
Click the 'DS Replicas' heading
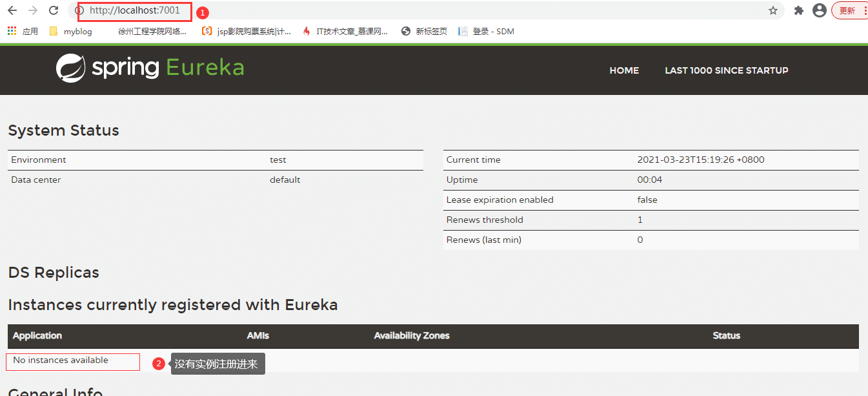(54, 273)
